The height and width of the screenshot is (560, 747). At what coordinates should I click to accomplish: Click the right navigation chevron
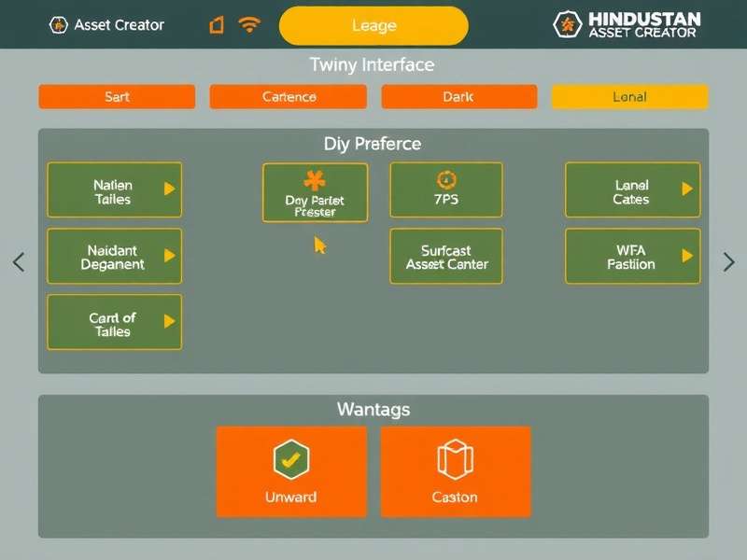tap(729, 262)
